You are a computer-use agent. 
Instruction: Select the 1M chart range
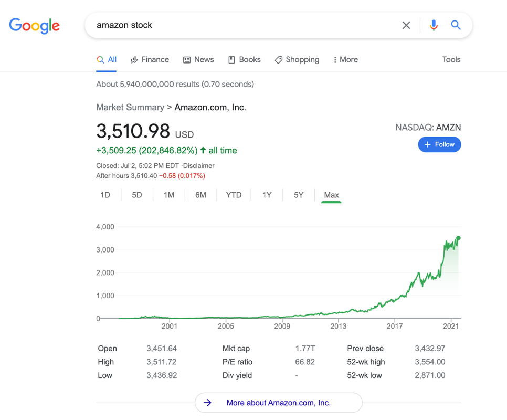coord(169,195)
